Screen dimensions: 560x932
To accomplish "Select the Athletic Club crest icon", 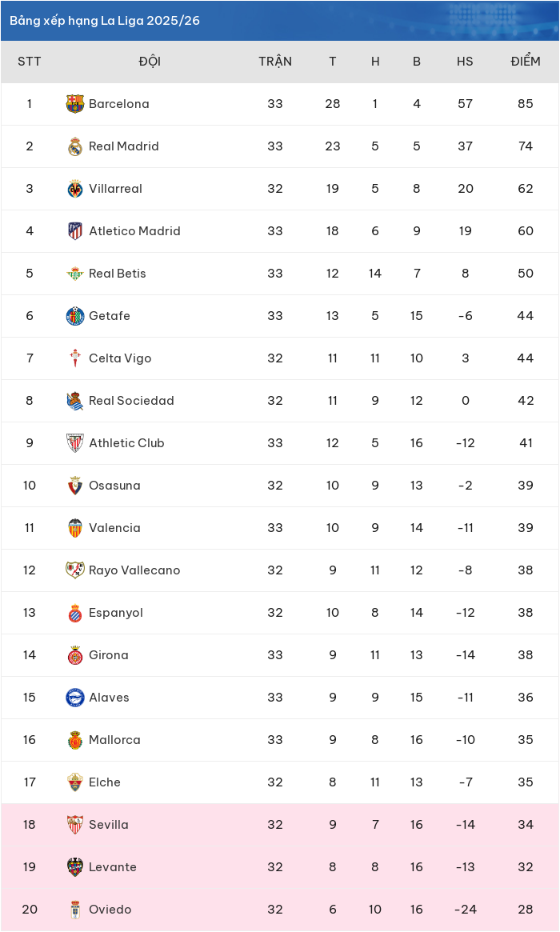I will click(75, 443).
